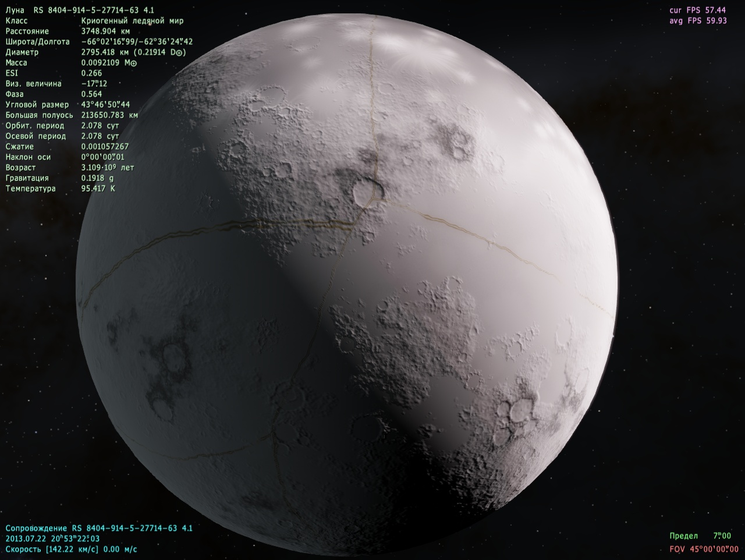Click the phase value 0.564
Viewport: 745px width, 560px height.
point(92,94)
